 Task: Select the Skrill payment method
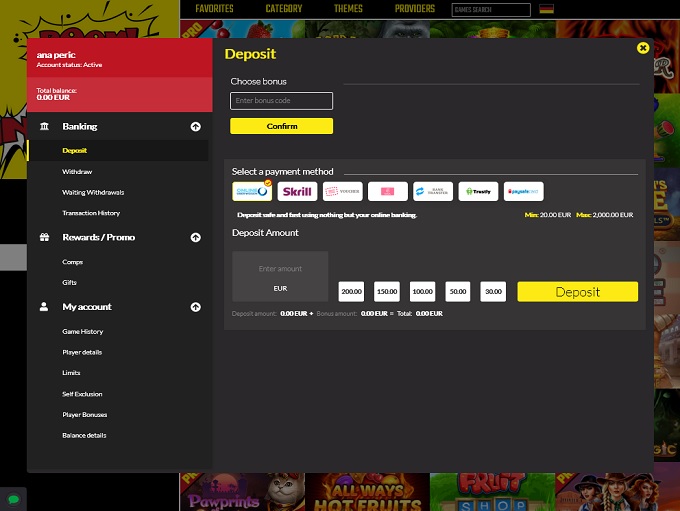pyautogui.click(x=297, y=191)
